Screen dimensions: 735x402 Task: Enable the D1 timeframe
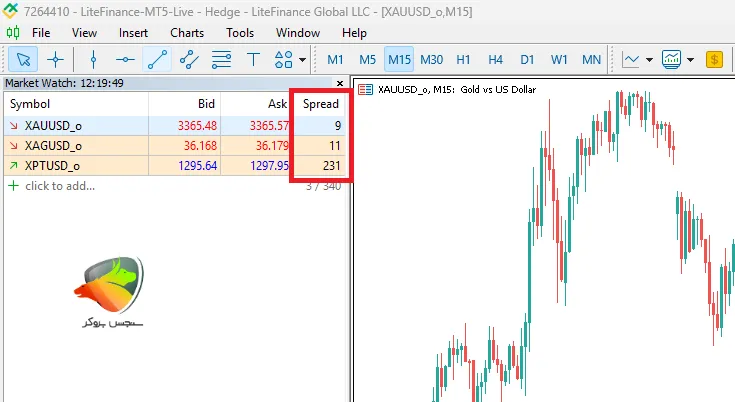(527, 59)
